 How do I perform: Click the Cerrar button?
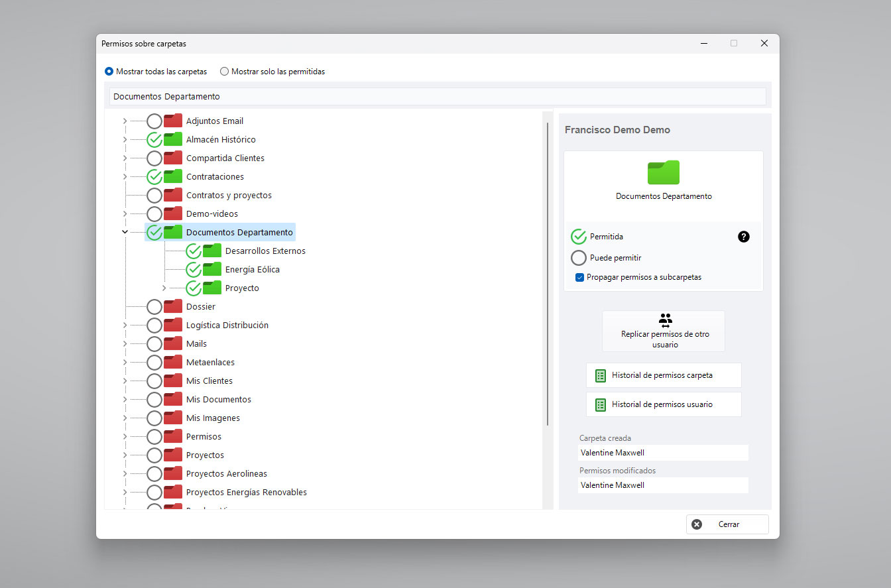[x=727, y=524]
